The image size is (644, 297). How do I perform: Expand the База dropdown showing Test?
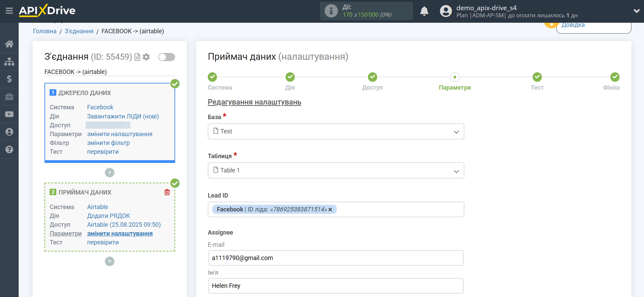tap(336, 131)
